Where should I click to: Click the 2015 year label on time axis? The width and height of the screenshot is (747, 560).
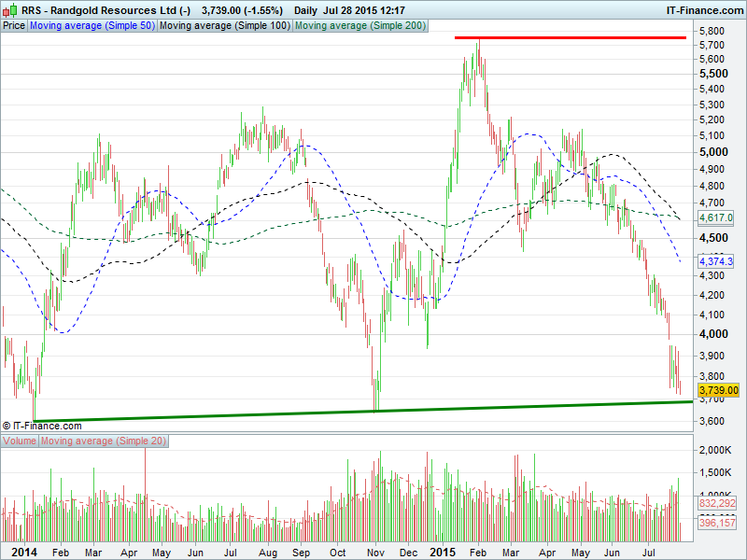(x=443, y=553)
